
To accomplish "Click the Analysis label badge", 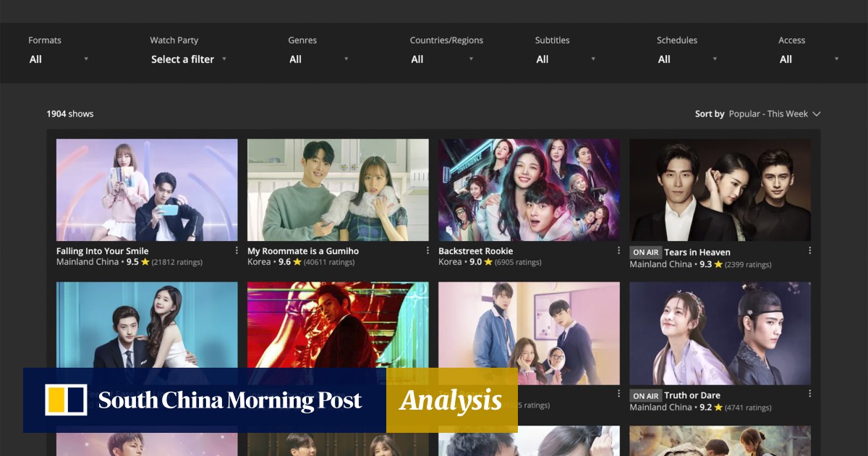I will [451, 400].
